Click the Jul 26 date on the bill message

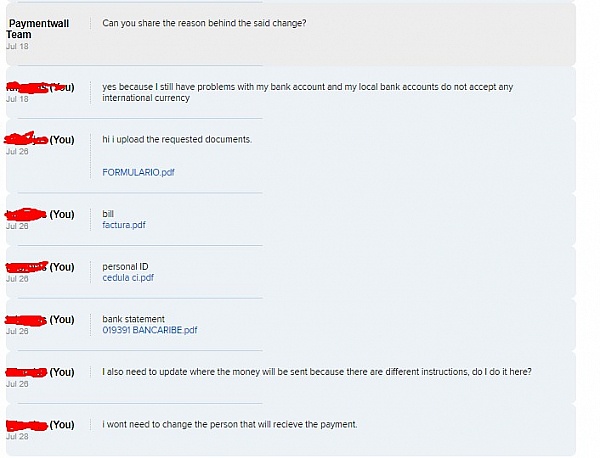click(x=17, y=226)
